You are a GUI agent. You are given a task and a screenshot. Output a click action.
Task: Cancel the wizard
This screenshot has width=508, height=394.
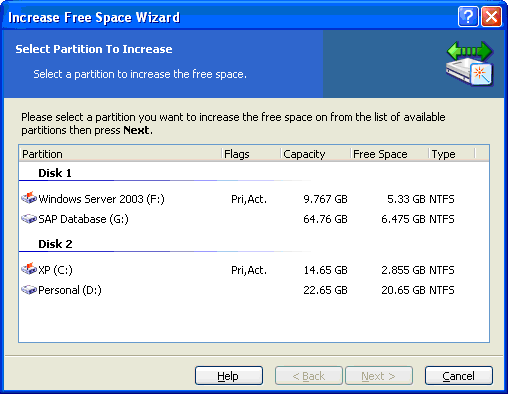pos(459,376)
